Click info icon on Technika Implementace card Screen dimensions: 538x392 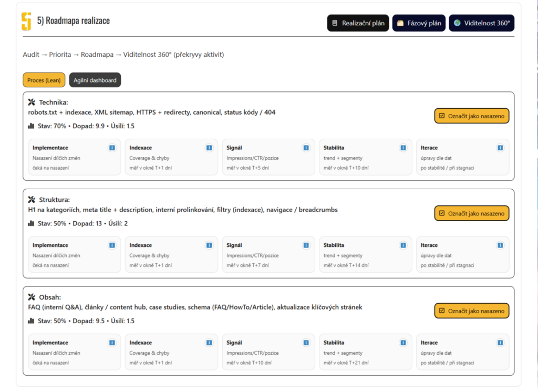[x=112, y=148]
